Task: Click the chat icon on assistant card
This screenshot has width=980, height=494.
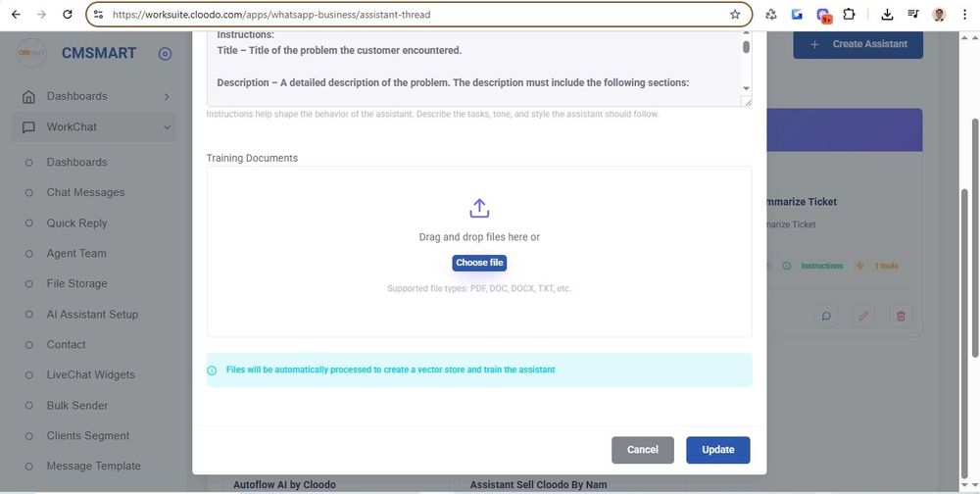Action: 826,316
